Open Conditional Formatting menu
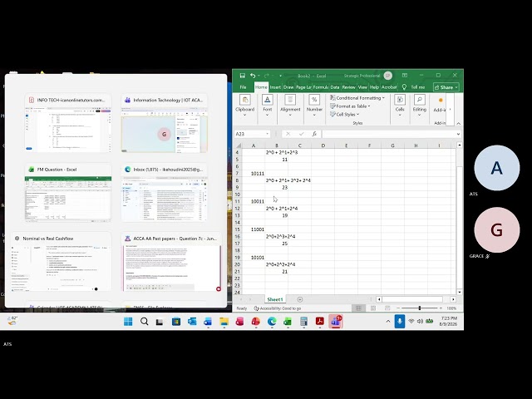Screen dimensions: 532x399 tap(357, 98)
